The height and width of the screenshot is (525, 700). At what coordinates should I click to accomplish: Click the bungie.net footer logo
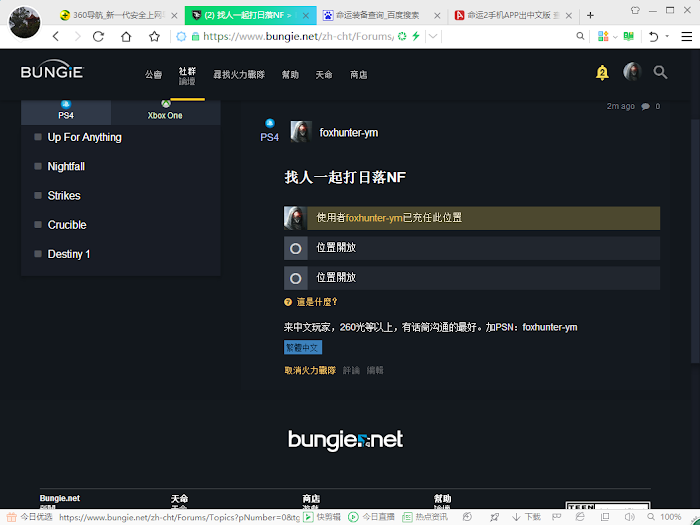tap(346, 440)
